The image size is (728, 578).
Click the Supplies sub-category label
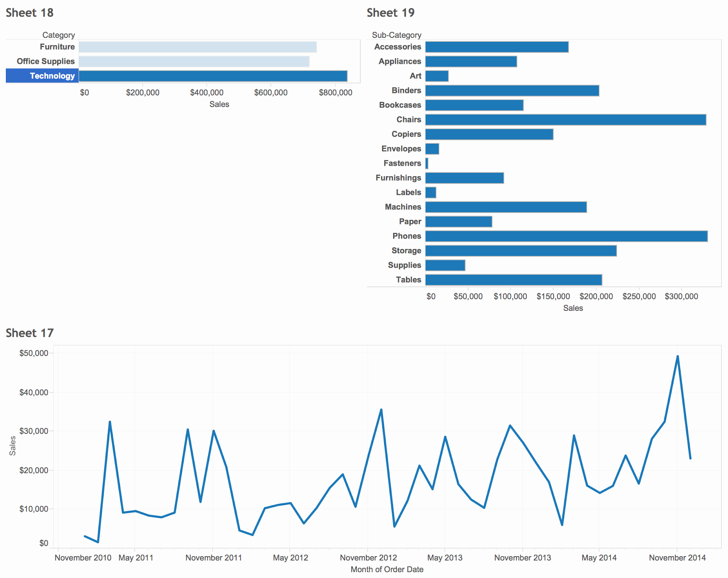[x=404, y=265]
